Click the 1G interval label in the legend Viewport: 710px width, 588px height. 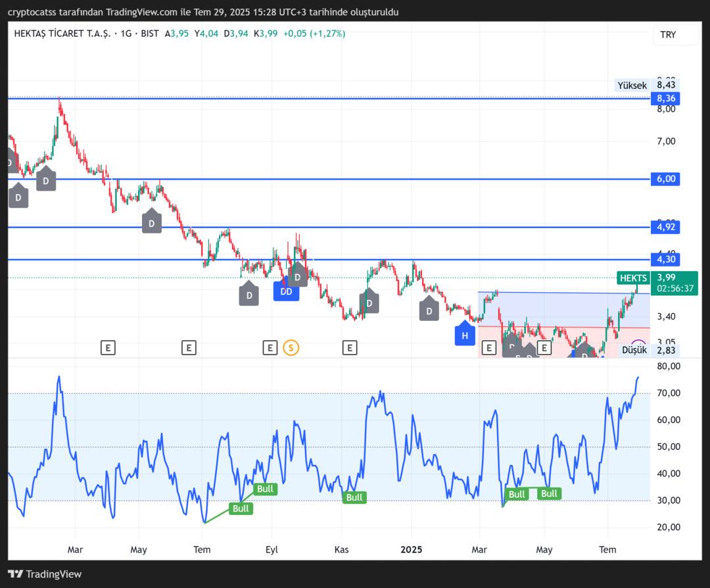[x=126, y=34]
